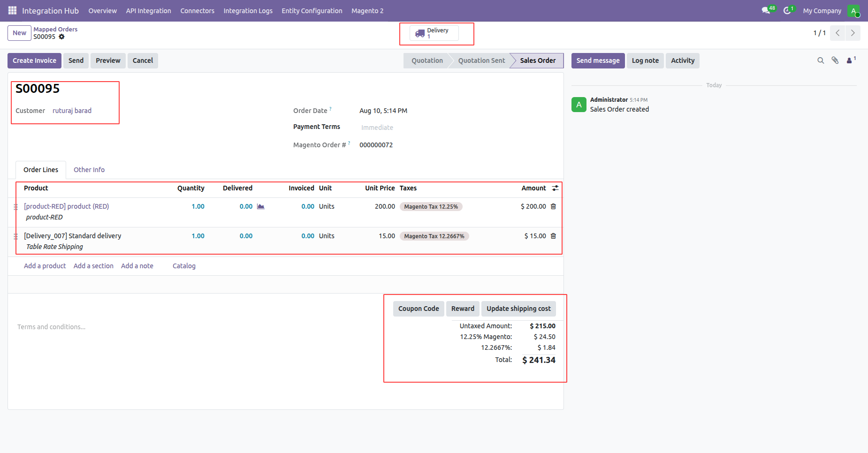This screenshot has height=453, width=868.
Task: Open forecast chart icon on product-RED line
Action: coord(261,206)
